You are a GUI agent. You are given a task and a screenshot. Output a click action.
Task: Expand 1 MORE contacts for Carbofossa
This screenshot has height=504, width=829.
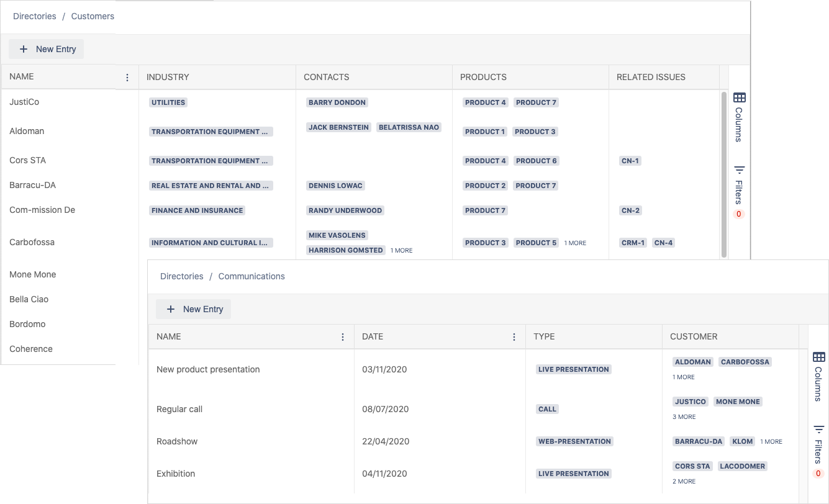coord(401,251)
